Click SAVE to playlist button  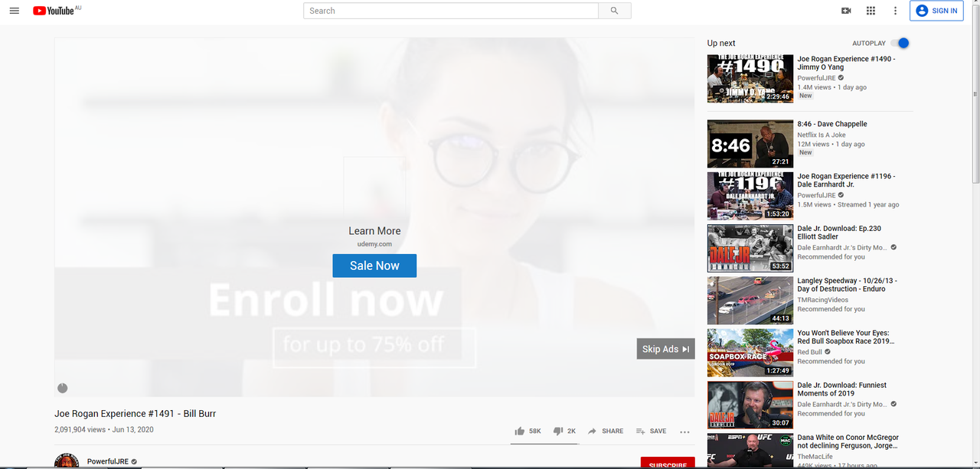(x=651, y=431)
